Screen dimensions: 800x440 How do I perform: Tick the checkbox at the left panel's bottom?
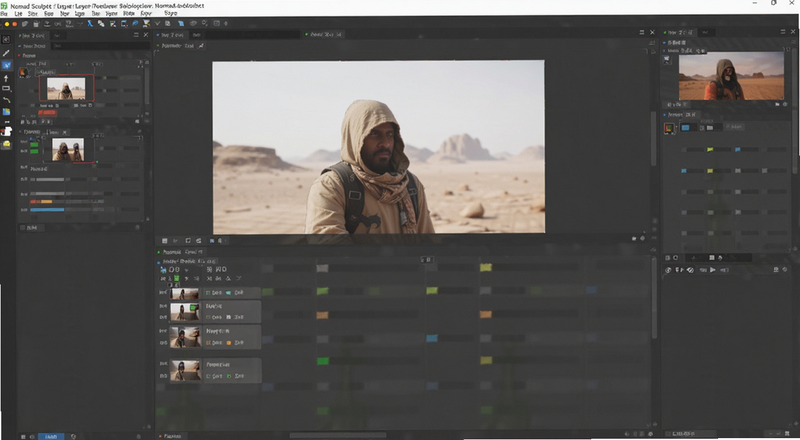(22, 227)
